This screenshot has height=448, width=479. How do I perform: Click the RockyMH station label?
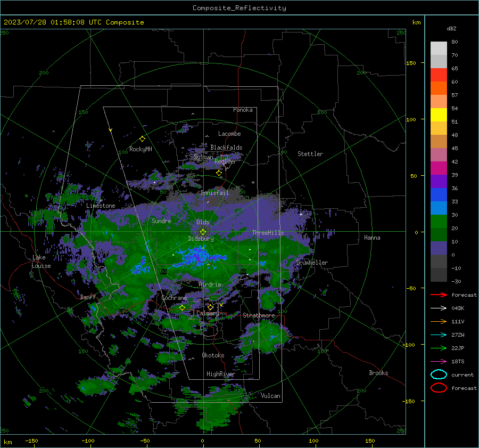tap(141, 149)
